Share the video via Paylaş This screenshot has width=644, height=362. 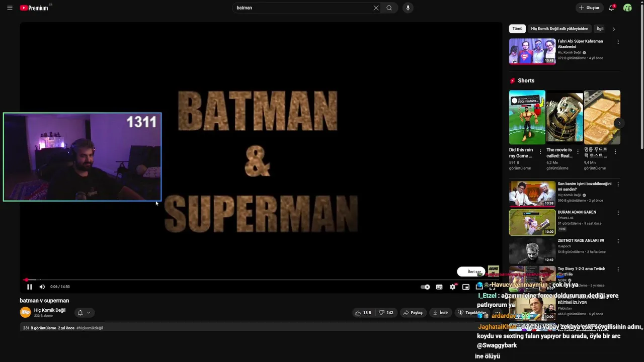click(x=413, y=313)
